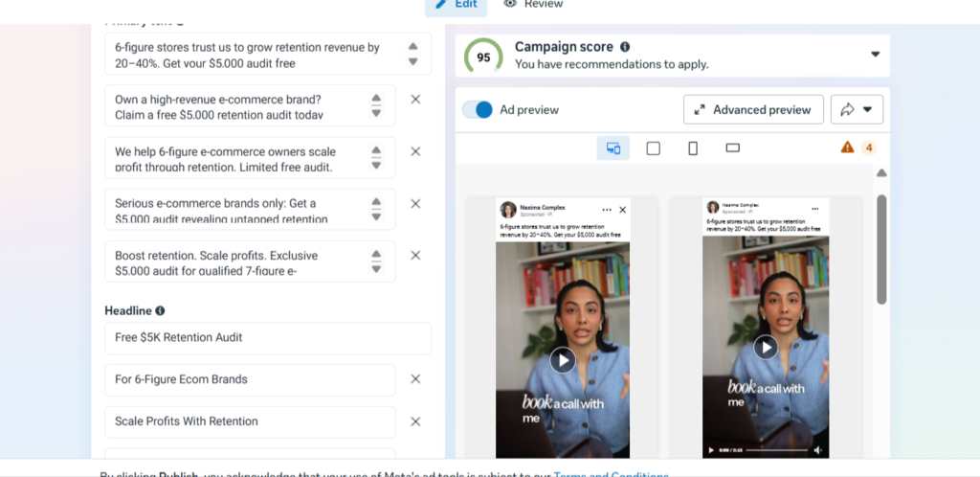Click reorder arrows on 'We help 6-figure' text
This screenshot has width=980, height=477.
click(x=376, y=157)
